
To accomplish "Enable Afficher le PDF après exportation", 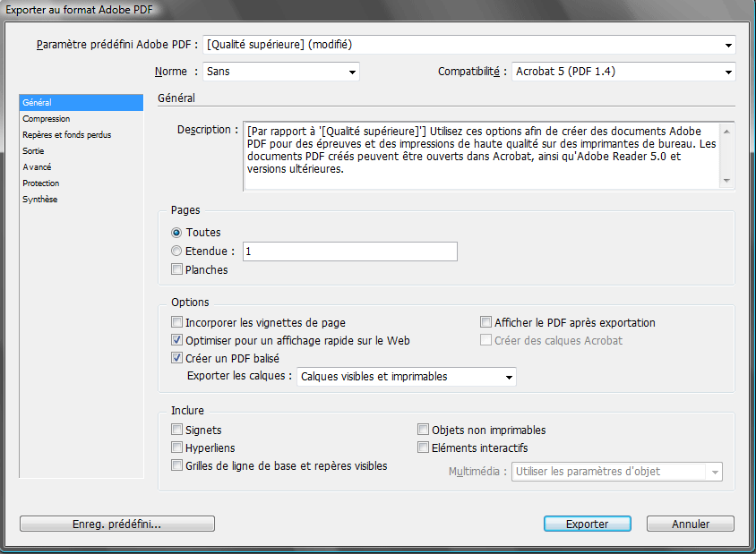I will [485, 322].
